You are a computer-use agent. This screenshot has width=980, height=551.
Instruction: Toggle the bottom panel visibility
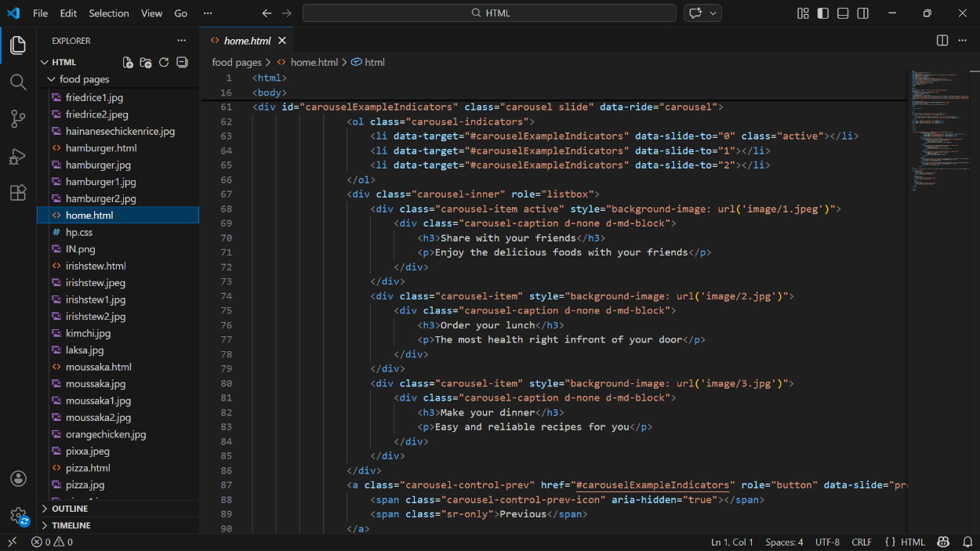point(843,13)
